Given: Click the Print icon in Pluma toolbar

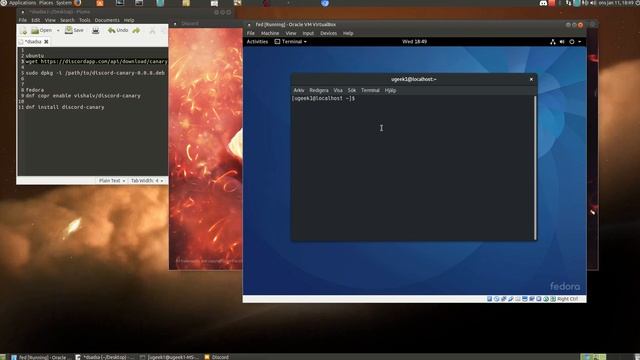Looking at the screenshot, I should [x=96, y=31].
